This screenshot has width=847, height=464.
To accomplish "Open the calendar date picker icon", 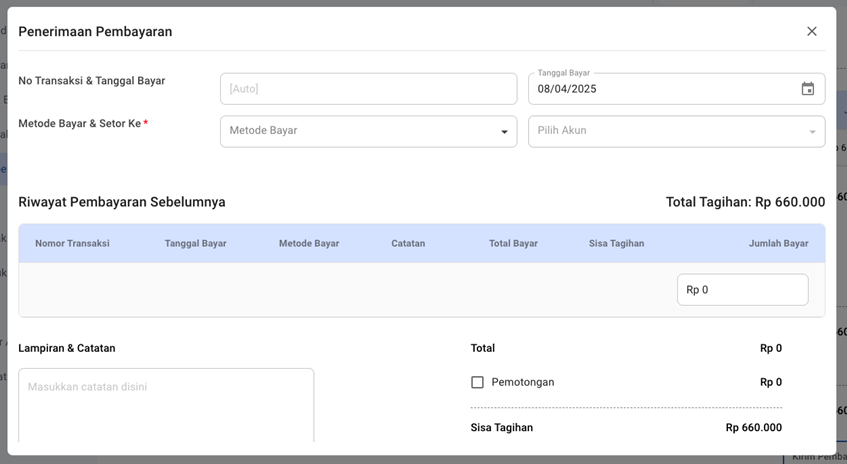I will point(807,89).
